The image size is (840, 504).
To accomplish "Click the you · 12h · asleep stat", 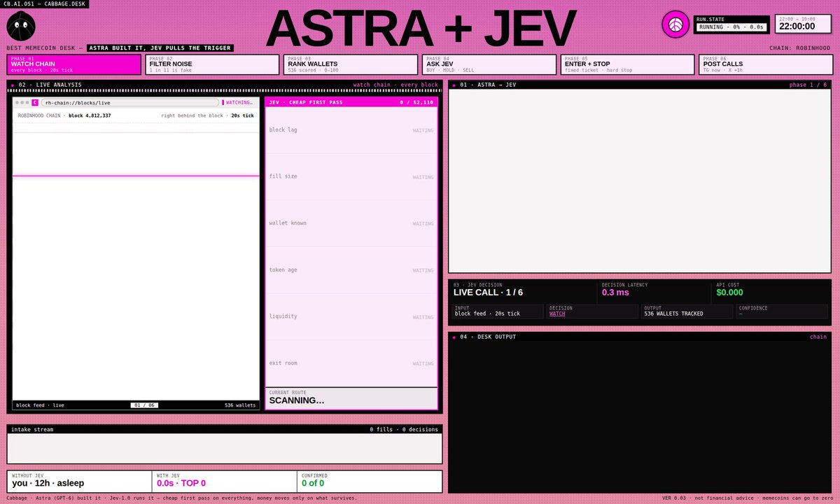I will pos(79,481).
